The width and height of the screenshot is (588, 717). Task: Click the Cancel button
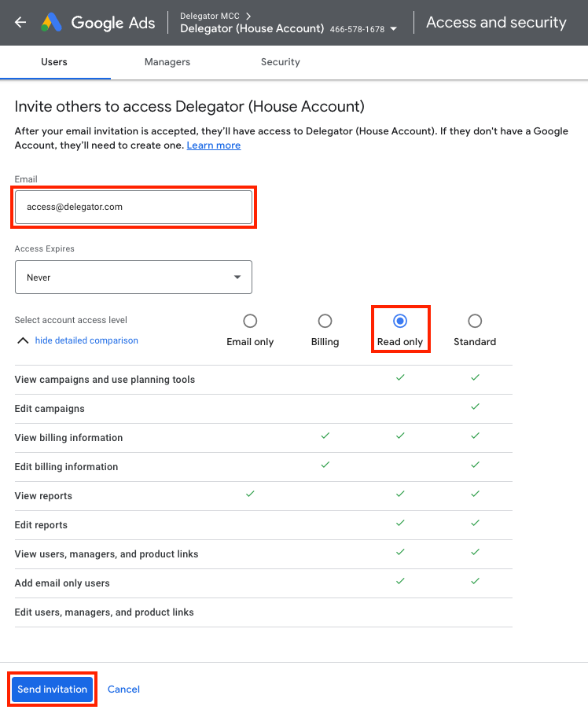click(123, 689)
